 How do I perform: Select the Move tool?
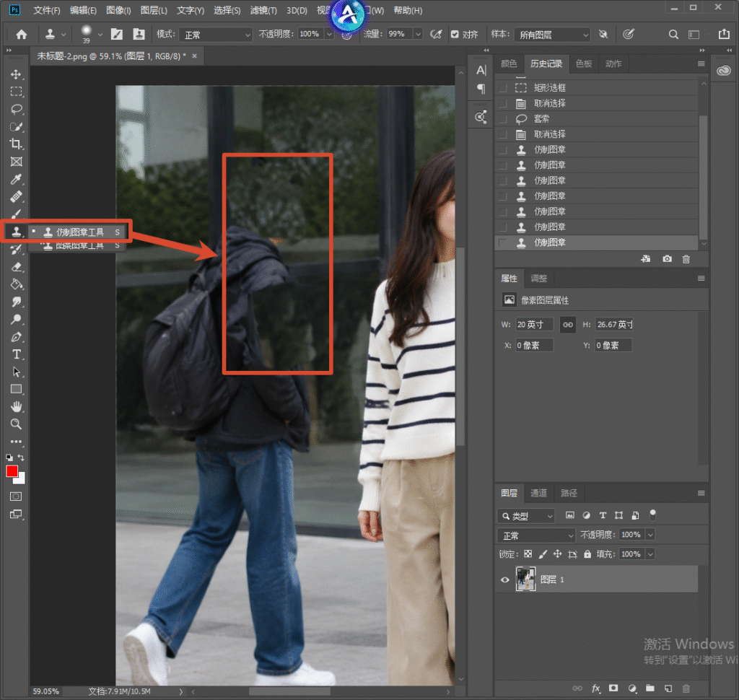16,74
